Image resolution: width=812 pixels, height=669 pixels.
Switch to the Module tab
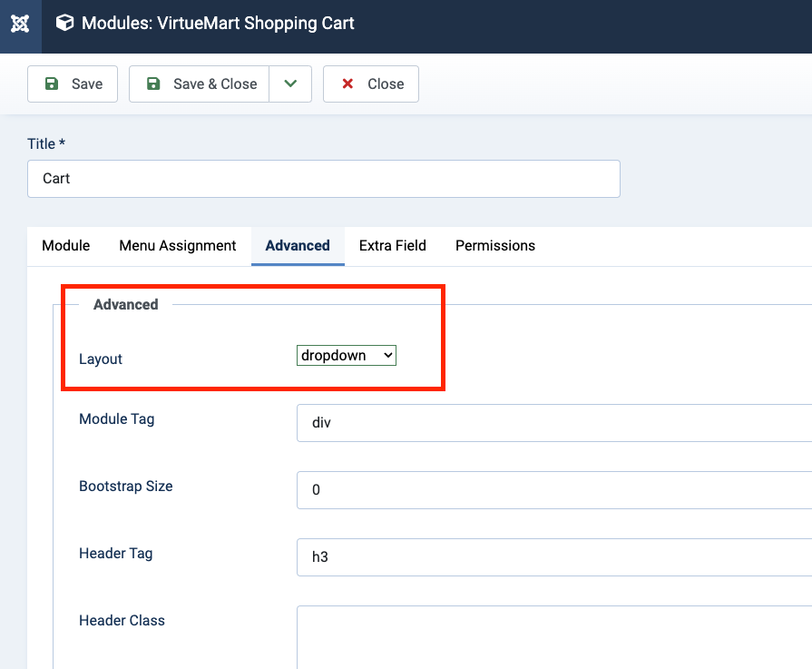(66, 245)
